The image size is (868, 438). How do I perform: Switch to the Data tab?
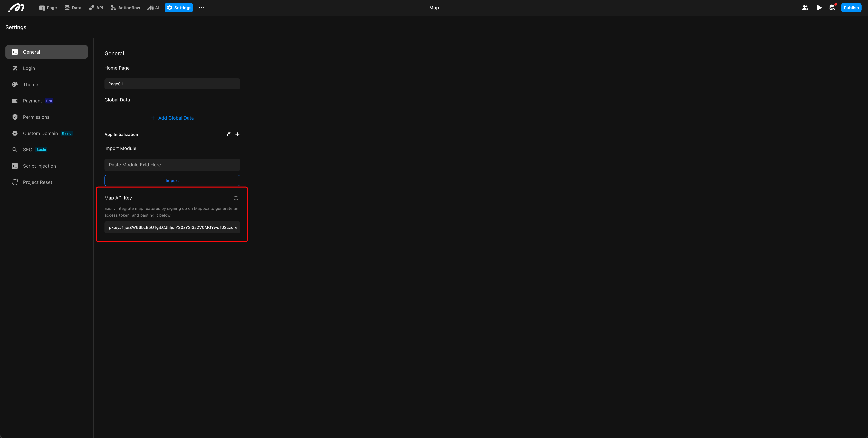73,8
